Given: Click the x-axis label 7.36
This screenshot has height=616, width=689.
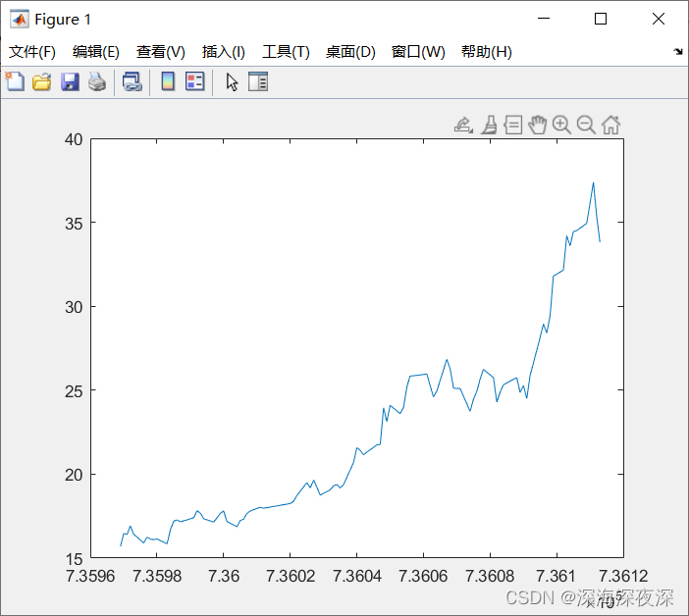Looking at the screenshot, I should (224, 576).
